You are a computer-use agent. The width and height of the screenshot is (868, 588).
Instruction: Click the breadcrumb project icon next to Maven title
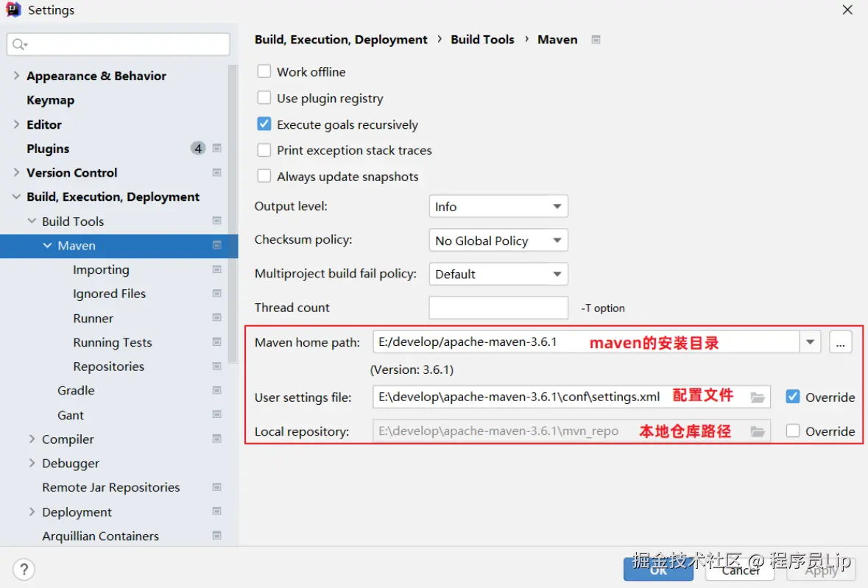(x=596, y=40)
